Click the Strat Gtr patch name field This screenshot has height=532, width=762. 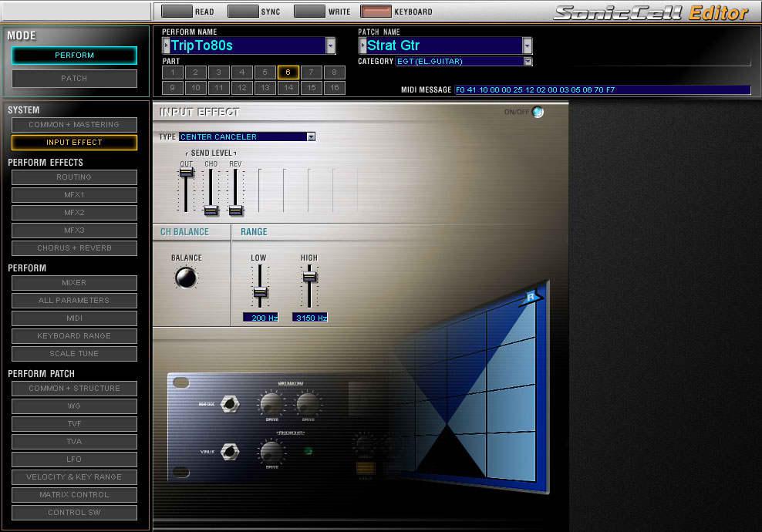(x=444, y=45)
